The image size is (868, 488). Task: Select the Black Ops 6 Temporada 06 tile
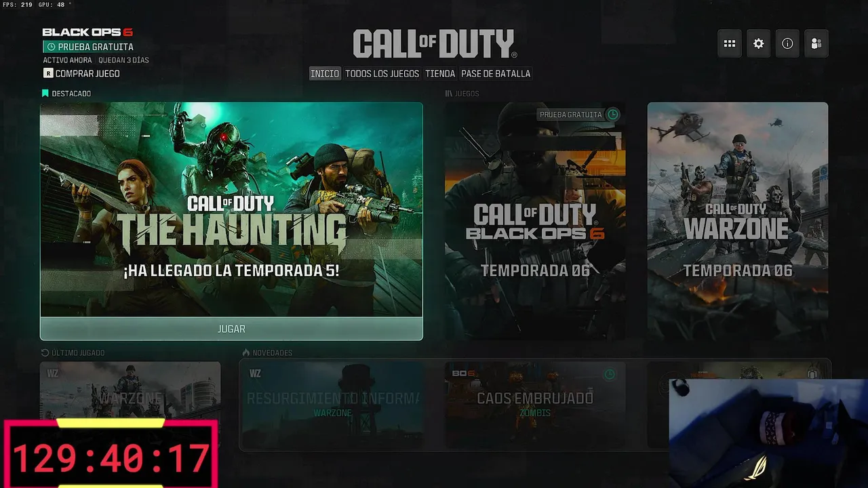[x=535, y=221]
